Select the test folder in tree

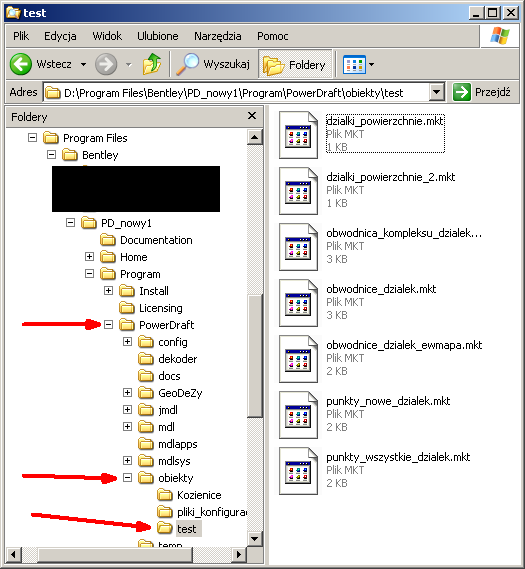pyautogui.click(x=187, y=529)
